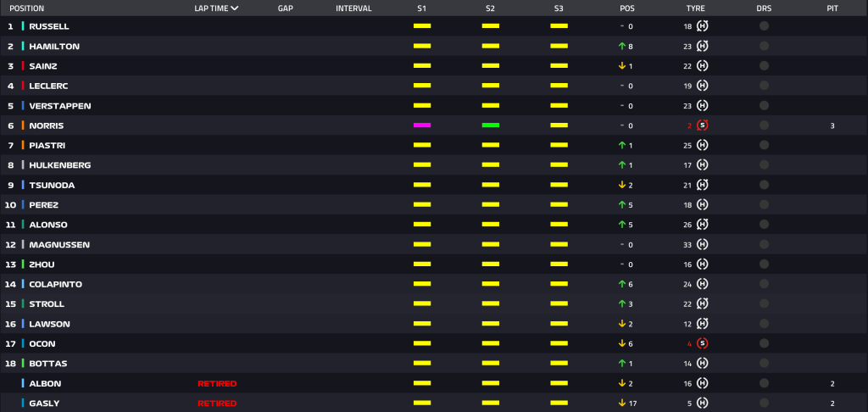Click Alonso's hard tyre icon
Screen dimensions: 868x412
(x=703, y=225)
